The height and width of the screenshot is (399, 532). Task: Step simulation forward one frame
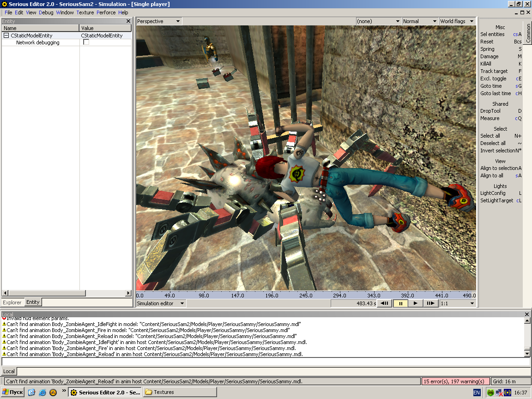(x=430, y=303)
